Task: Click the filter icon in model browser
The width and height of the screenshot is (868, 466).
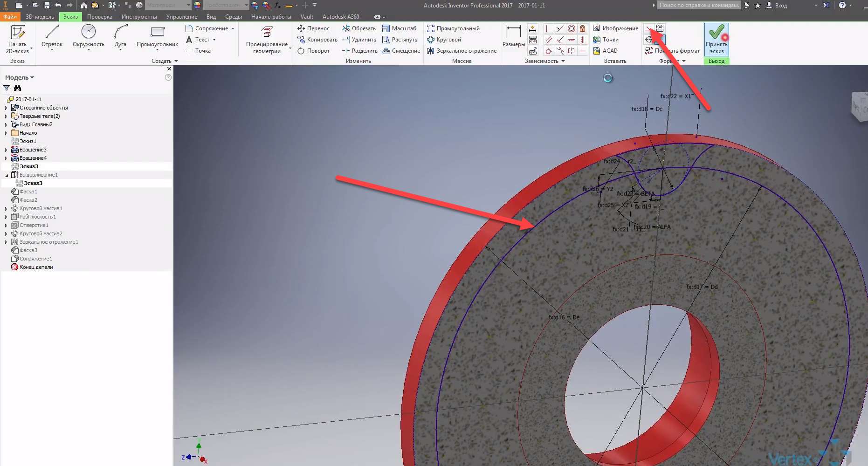Action: point(7,88)
